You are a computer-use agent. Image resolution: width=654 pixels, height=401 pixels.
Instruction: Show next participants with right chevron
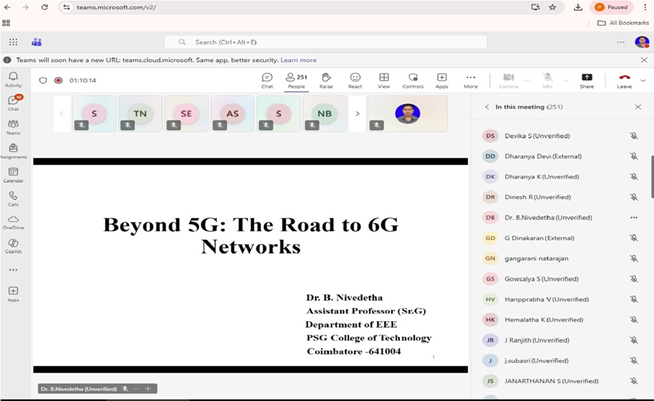pyautogui.click(x=358, y=114)
